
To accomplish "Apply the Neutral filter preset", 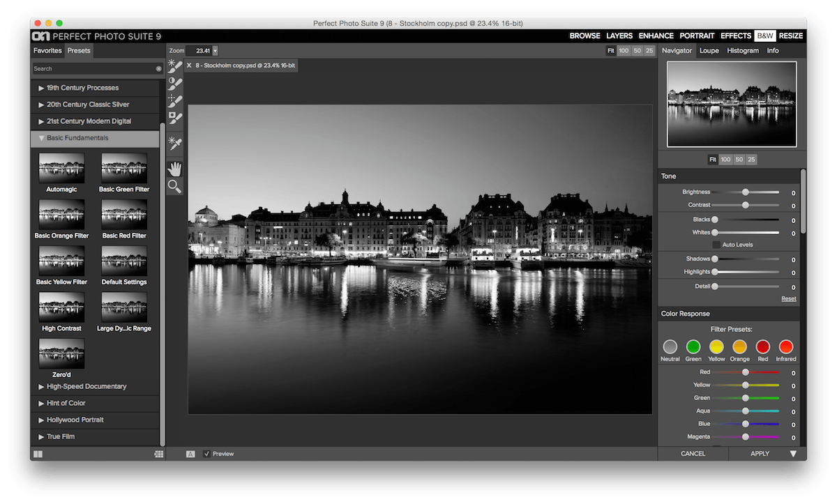I will coord(670,347).
